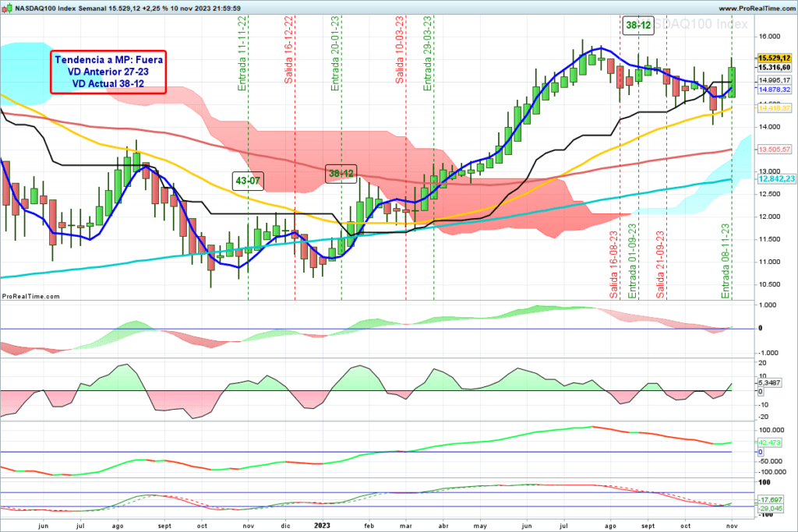798x532 pixels.
Task: Click the blue 14.878,32 price tag
Action: coord(774,90)
